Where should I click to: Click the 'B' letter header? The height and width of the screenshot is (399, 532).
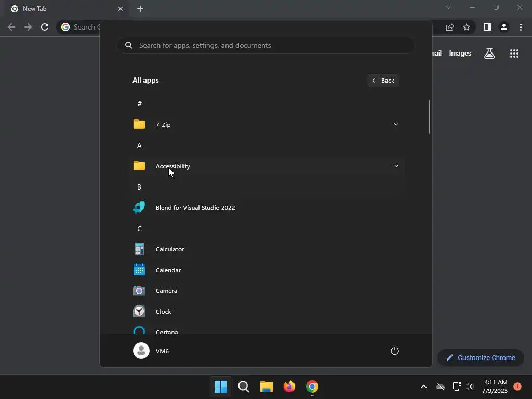coord(139,187)
